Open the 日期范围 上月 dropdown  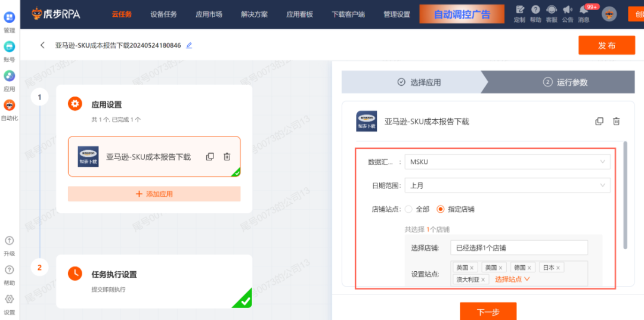pyautogui.click(x=507, y=185)
